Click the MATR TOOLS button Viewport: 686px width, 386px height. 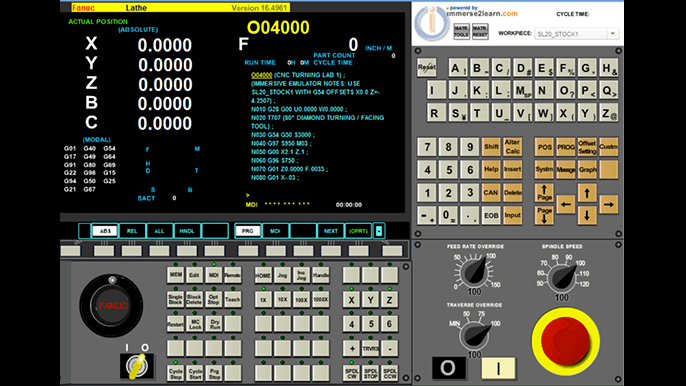point(461,32)
